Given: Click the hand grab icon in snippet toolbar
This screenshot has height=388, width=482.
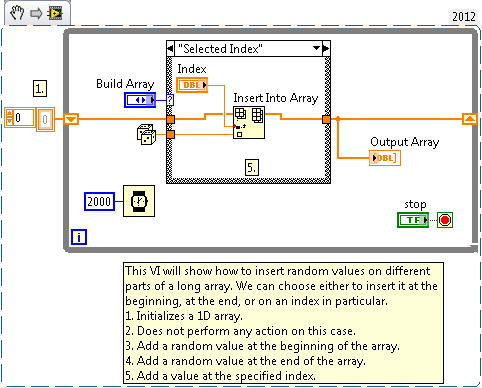Looking at the screenshot, I should pyautogui.click(x=17, y=13).
